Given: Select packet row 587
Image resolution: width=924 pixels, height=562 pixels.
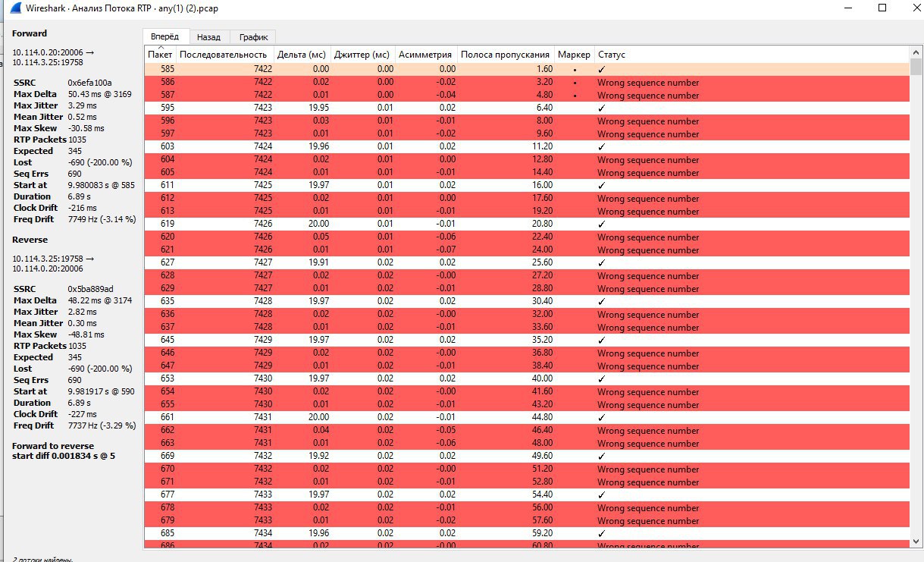Looking at the screenshot, I should pyautogui.click(x=527, y=95).
